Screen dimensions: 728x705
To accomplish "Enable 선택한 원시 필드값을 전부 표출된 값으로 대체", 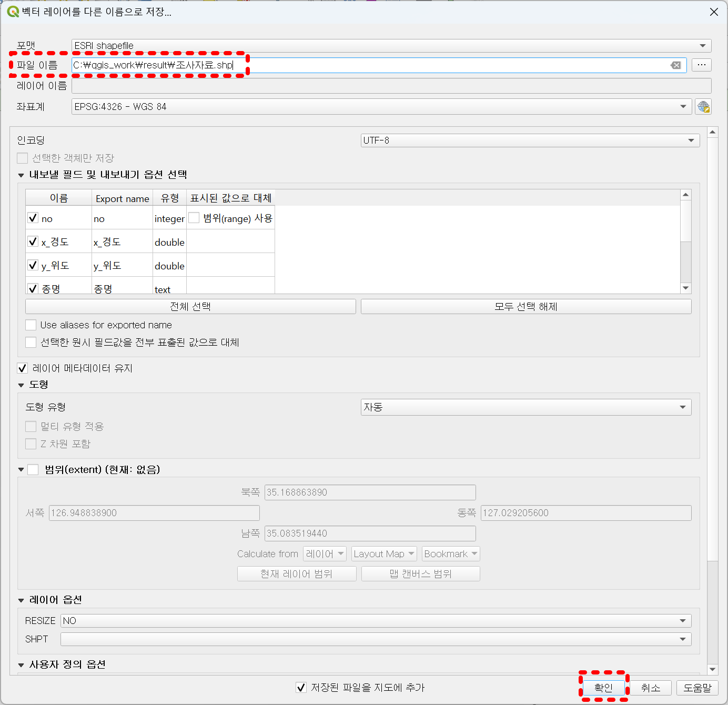I will coord(31,343).
